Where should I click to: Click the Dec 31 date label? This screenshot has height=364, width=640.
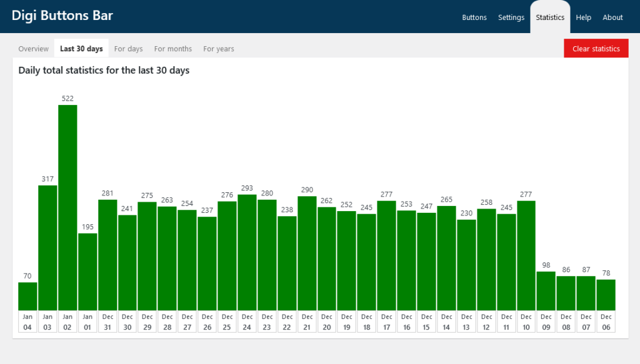point(107,322)
